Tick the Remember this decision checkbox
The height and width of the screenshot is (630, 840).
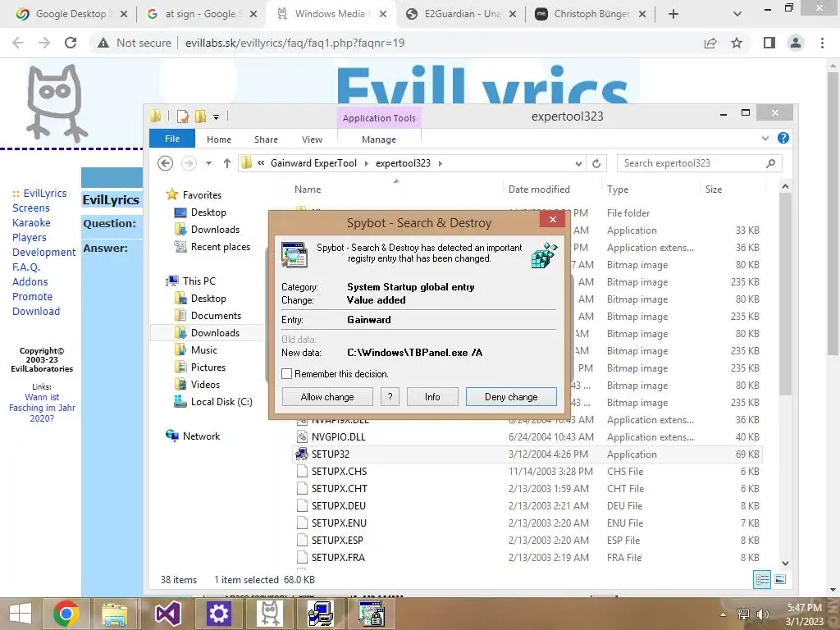click(286, 374)
